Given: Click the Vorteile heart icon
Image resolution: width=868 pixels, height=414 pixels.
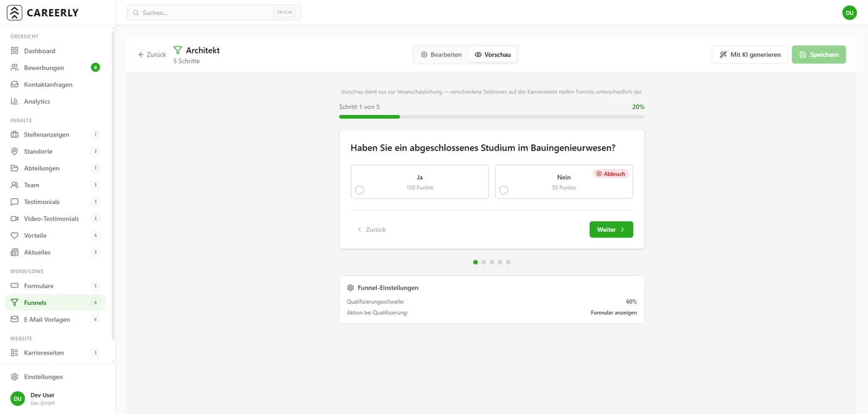Looking at the screenshot, I should coord(15,236).
